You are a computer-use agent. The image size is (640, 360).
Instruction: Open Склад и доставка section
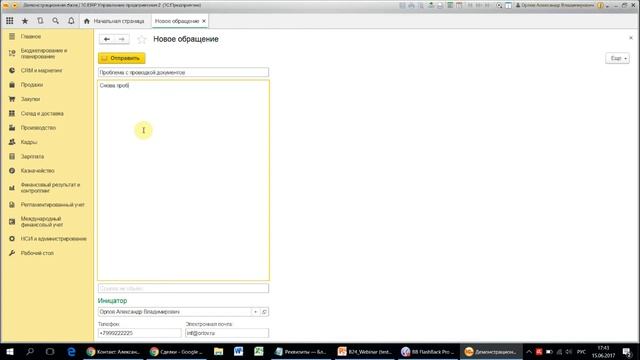coord(42,113)
